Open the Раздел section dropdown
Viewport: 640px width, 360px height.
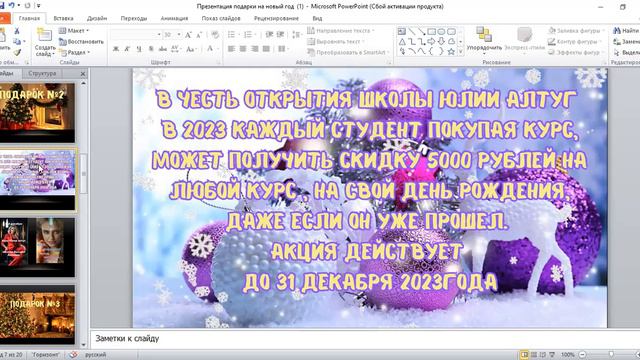tap(74, 52)
